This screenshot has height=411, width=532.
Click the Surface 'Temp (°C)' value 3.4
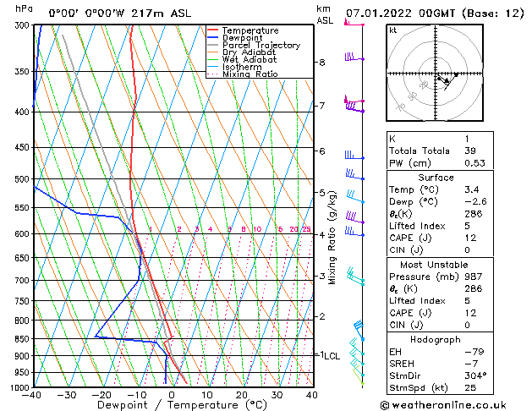click(x=472, y=189)
